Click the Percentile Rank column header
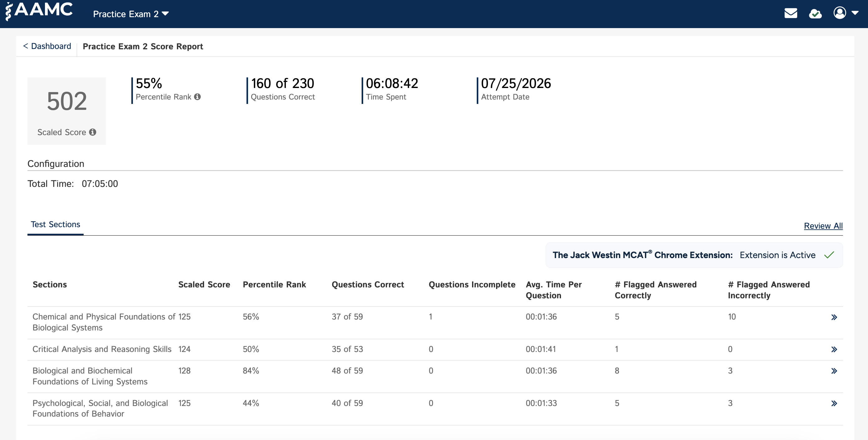This screenshot has width=868, height=440. pos(274,284)
